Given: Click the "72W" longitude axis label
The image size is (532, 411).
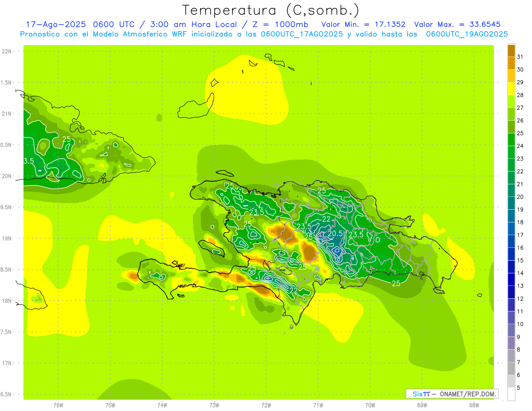Looking at the screenshot, I should pos(266,405).
